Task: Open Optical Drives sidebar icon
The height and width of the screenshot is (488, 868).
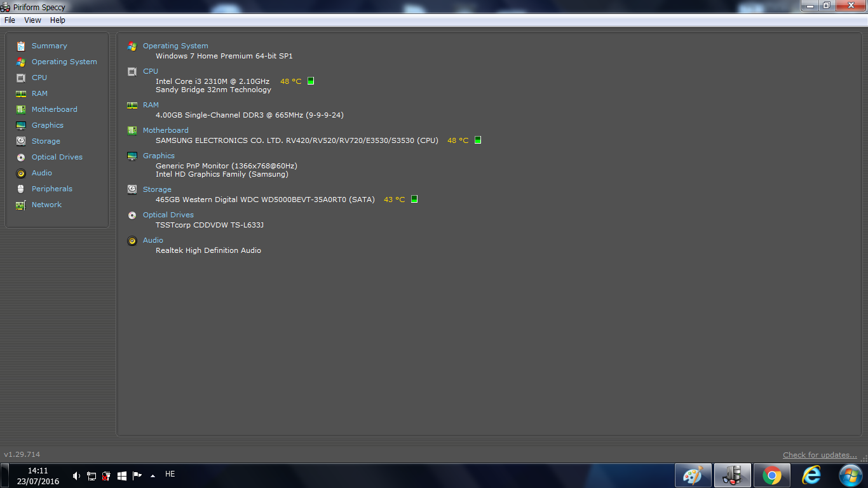Action: click(21, 157)
